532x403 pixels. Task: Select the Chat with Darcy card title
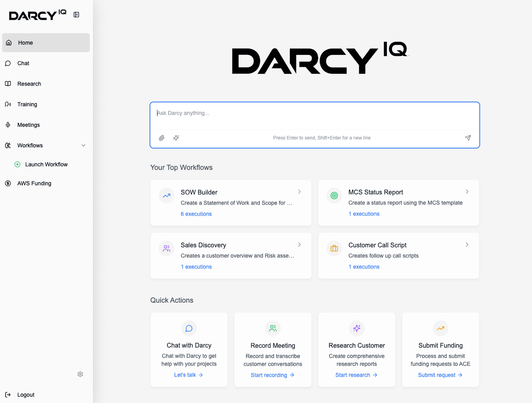pyautogui.click(x=189, y=345)
